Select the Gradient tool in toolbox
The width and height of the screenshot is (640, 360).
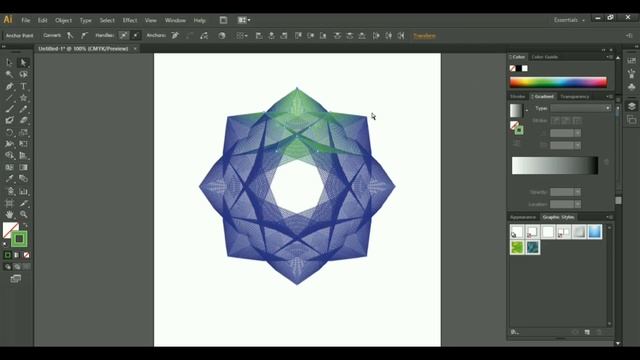pyautogui.click(x=23, y=167)
